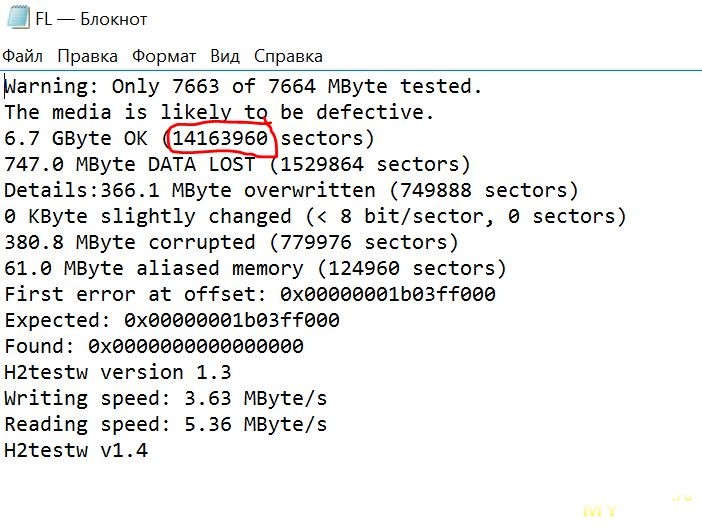Place cursor in the '747.0 MByte DATA LOST' line
Screen dimensions: 702x527
pyautogui.click(x=237, y=164)
